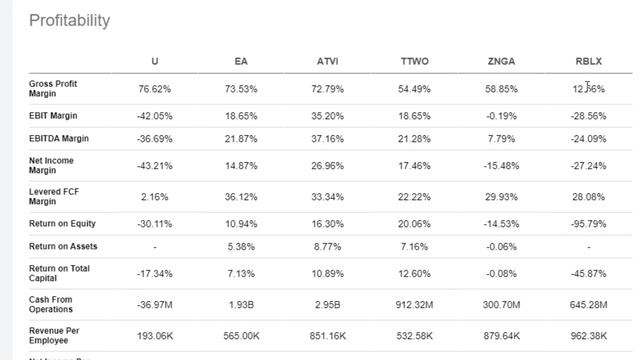Image resolution: width=640 pixels, height=360 pixels.
Task: Select the Net Income Margin label
Action: pos(51,165)
